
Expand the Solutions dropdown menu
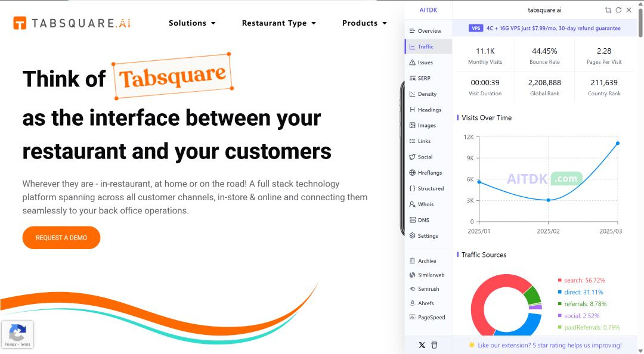coord(192,23)
